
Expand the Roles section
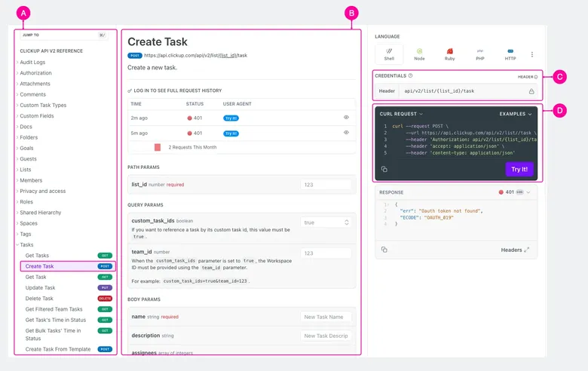coord(26,202)
